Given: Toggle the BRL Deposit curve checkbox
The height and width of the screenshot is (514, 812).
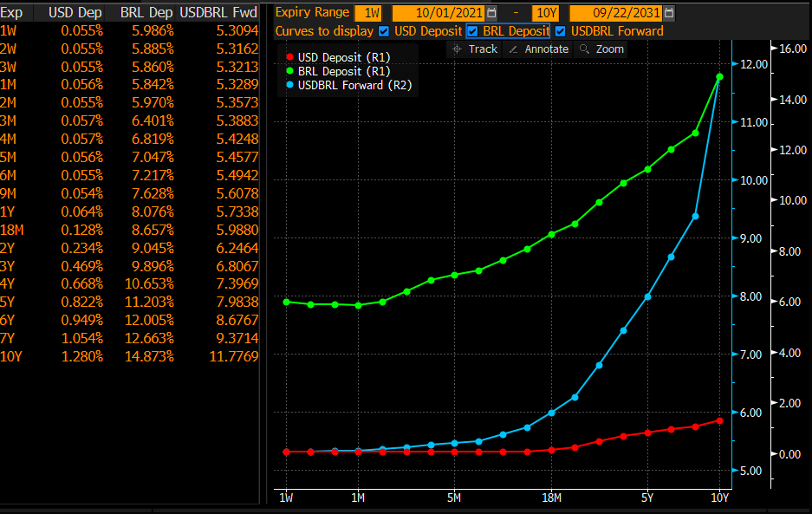Looking at the screenshot, I should click(472, 31).
